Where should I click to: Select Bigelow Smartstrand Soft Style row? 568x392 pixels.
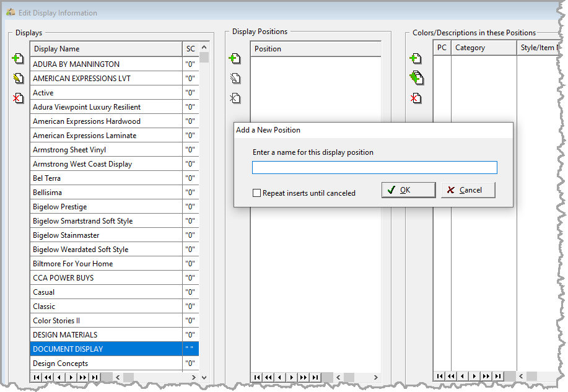(115, 221)
